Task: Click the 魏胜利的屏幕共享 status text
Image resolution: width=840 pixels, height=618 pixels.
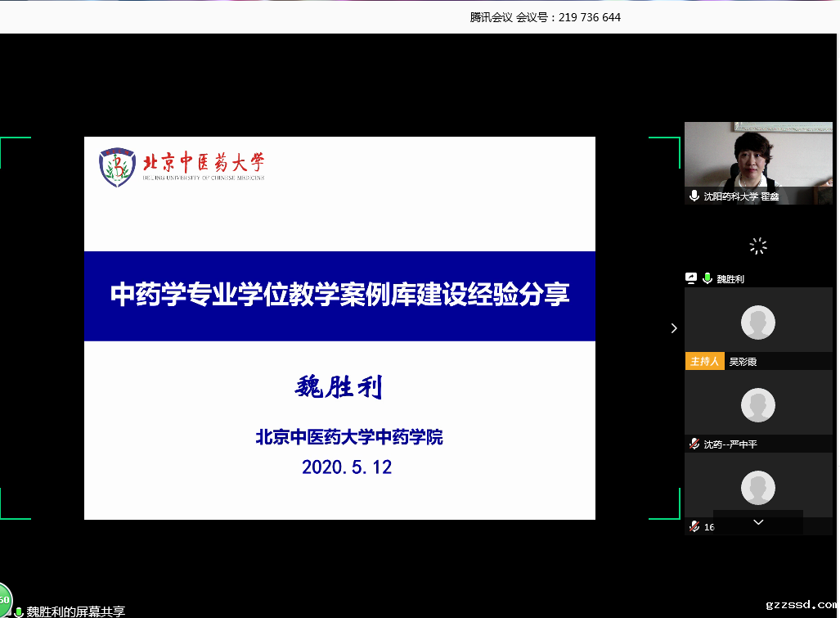Action: click(x=76, y=611)
